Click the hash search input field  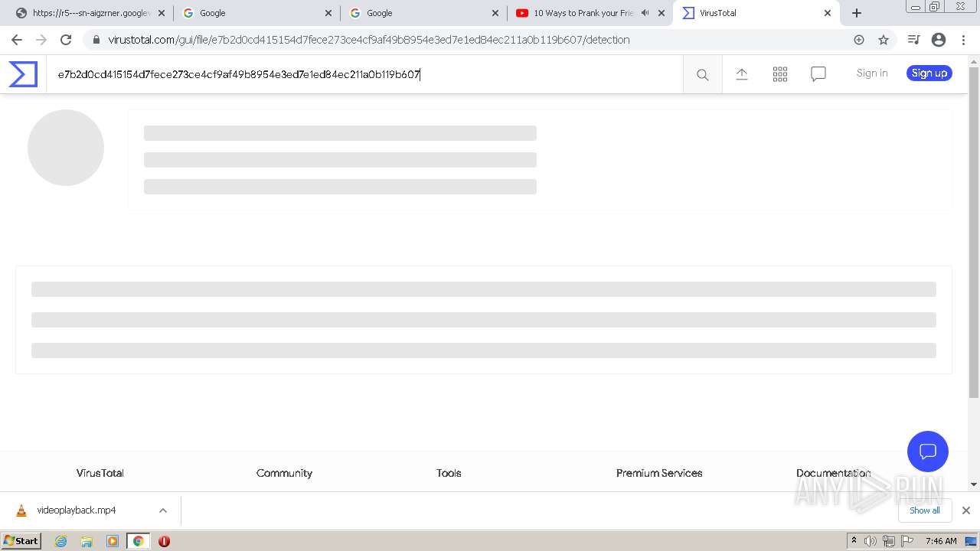pos(364,74)
